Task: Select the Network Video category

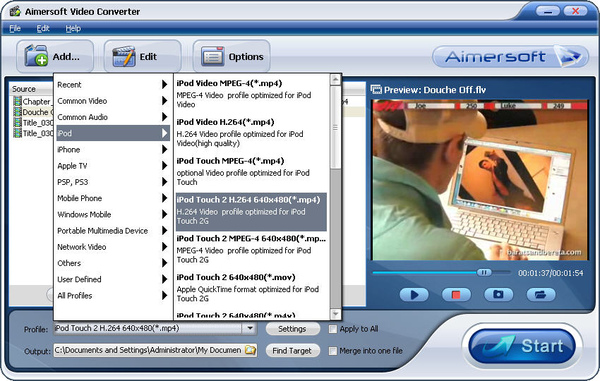Action: click(112, 247)
